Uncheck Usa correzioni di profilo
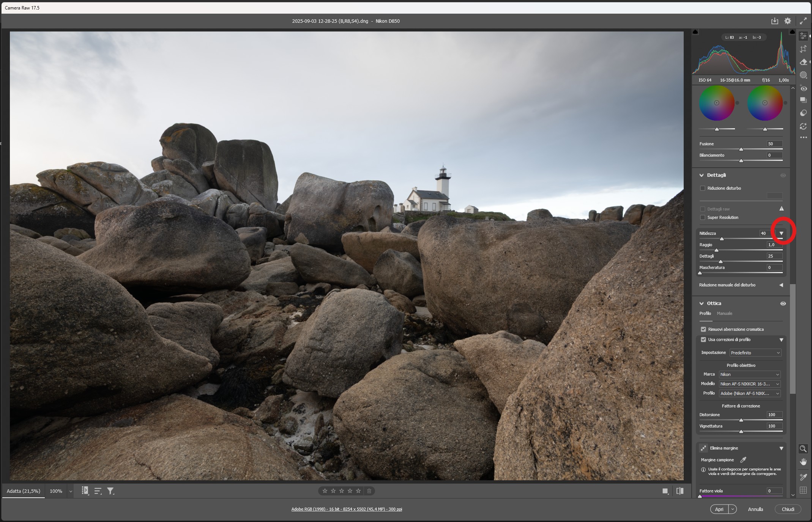The height and width of the screenshot is (522, 812). tap(703, 340)
